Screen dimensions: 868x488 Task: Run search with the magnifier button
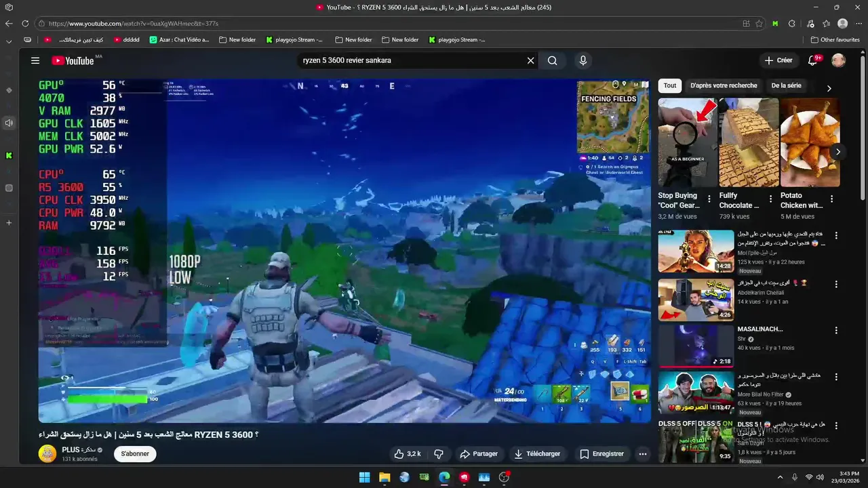click(x=553, y=60)
